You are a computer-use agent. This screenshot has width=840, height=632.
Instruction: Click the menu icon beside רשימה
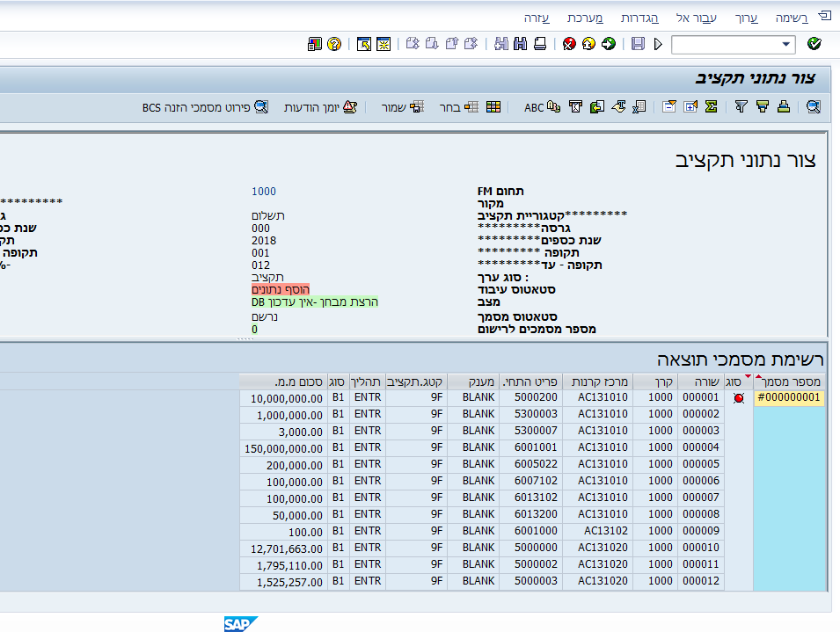[824, 16]
